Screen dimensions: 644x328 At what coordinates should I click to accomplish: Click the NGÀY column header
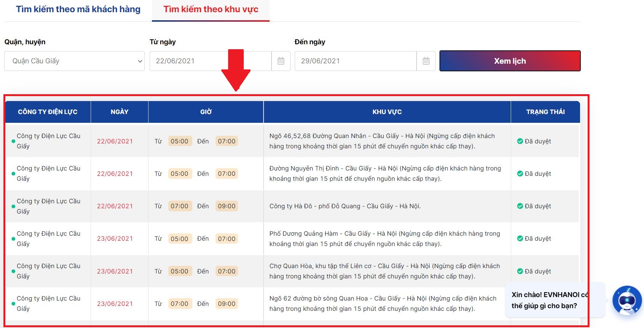coord(120,112)
